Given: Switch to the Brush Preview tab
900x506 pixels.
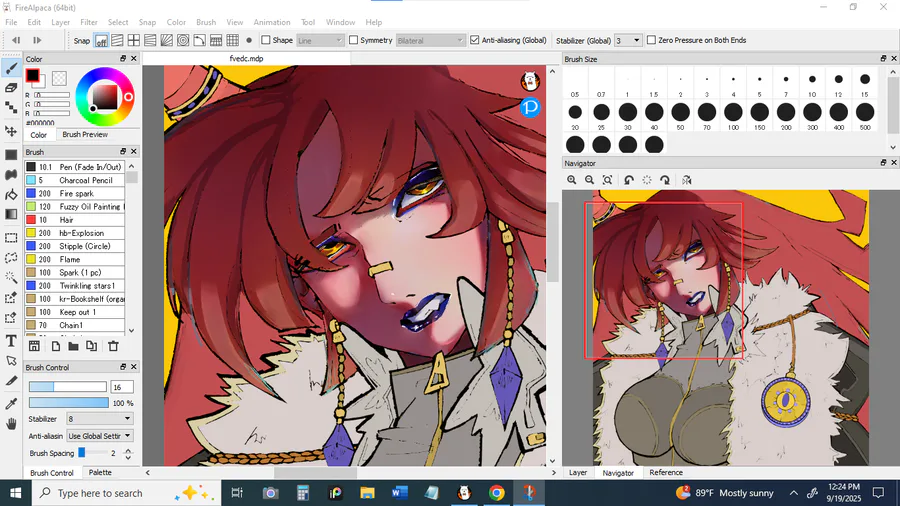Looking at the screenshot, I should (x=85, y=134).
